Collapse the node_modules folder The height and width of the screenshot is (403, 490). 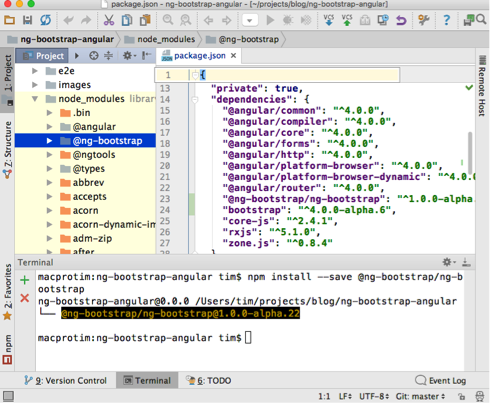(x=35, y=99)
